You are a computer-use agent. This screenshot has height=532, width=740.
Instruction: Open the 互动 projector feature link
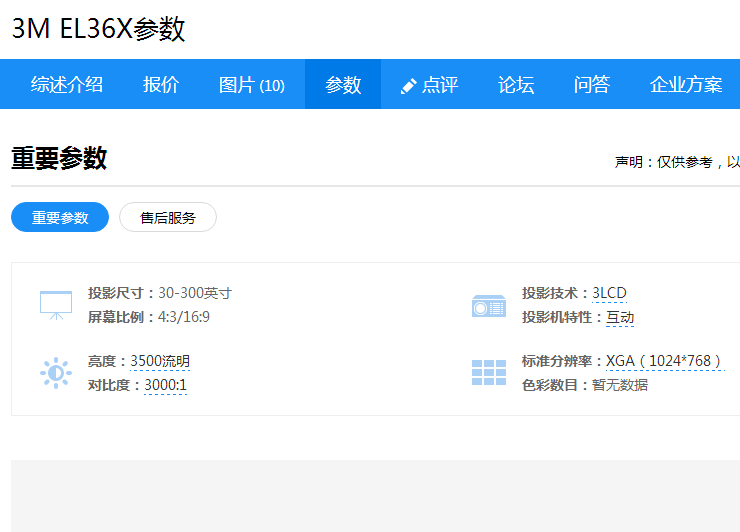click(x=620, y=317)
